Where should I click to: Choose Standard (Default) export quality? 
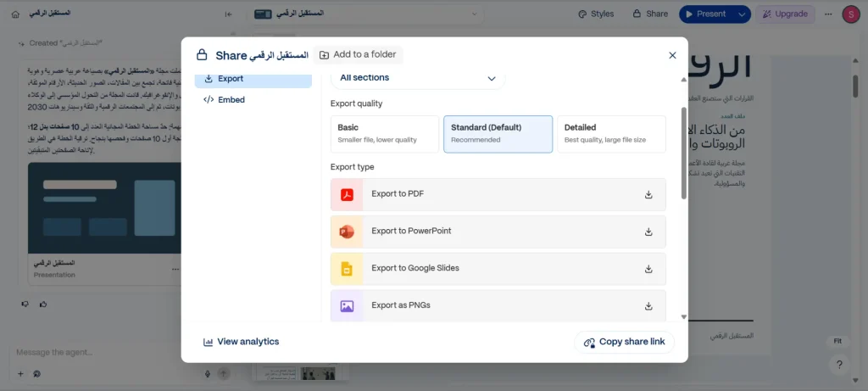point(498,134)
